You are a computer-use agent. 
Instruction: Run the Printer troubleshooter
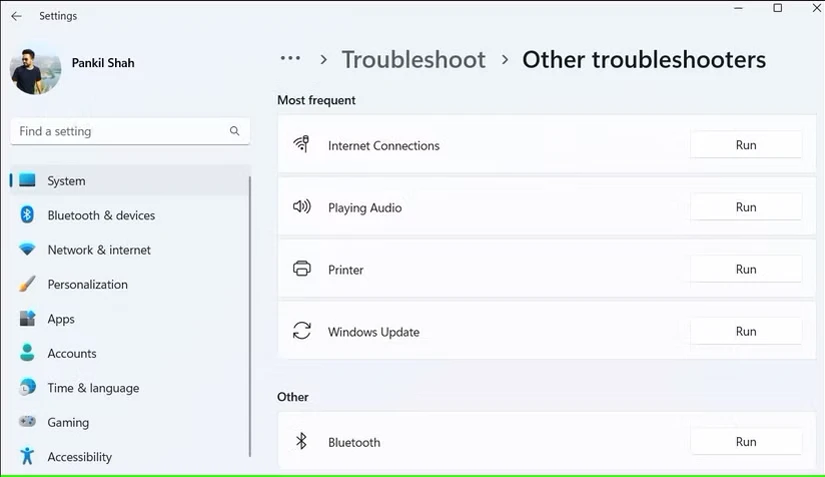[746, 269]
